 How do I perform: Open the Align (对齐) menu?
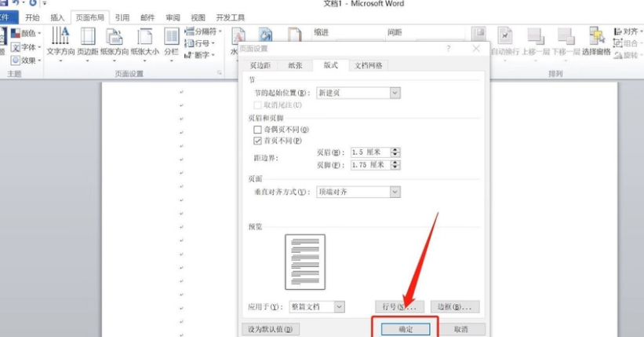pyautogui.click(x=628, y=31)
